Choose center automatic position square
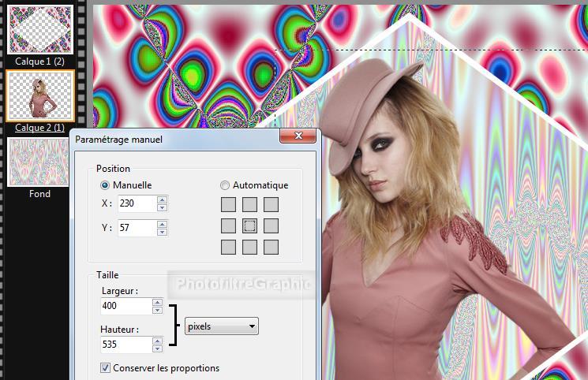This screenshot has height=380, width=588. click(249, 226)
